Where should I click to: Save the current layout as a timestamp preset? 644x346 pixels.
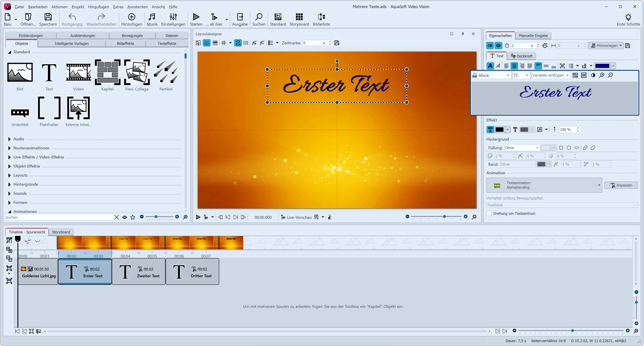click(337, 43)
